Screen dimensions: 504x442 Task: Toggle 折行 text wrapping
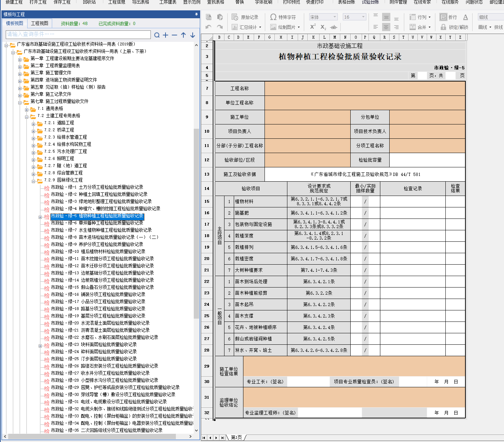coord(448,17)
